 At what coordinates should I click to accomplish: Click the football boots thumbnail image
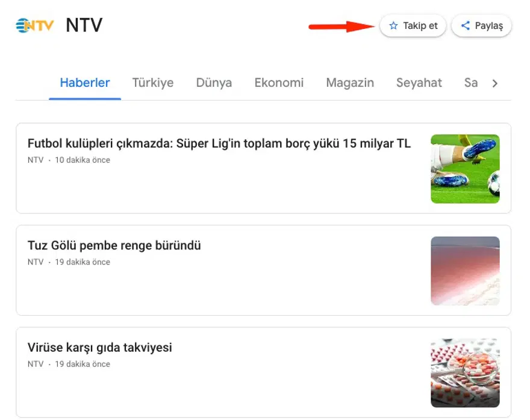point(465,169)
